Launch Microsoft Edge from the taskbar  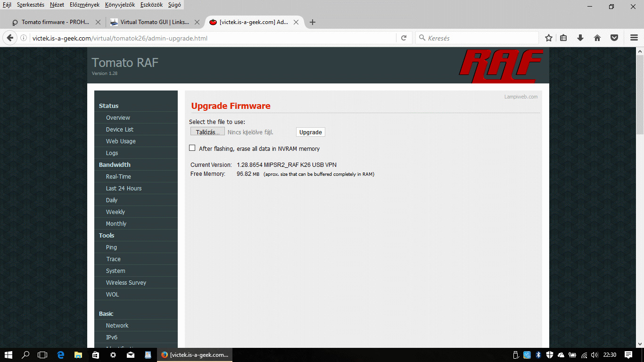pyautogui.click(x=61, y=355)
